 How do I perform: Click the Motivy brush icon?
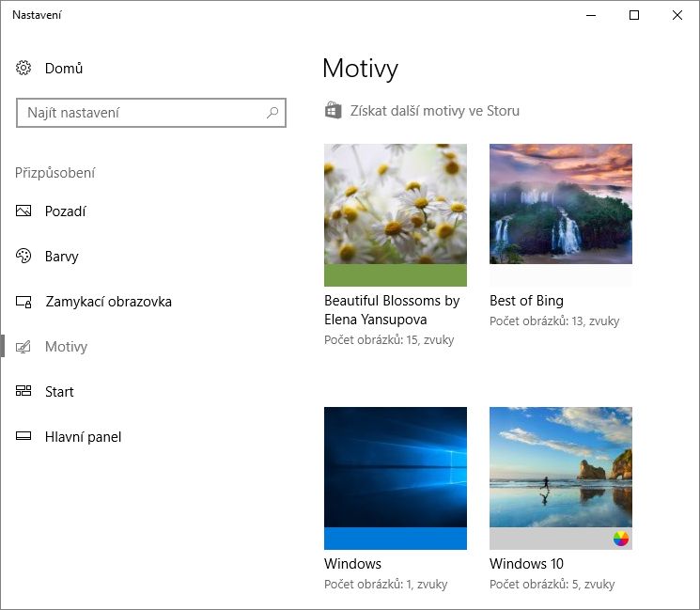pyautogui.click(x=23, y=347)
